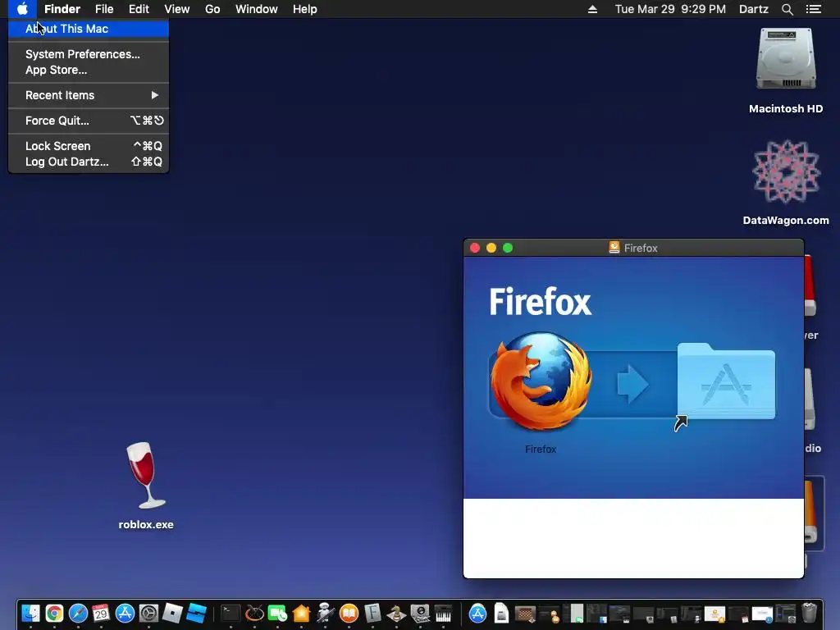The width and height of the screenshot is (840, 630).
Task: Open the second App Store icon near Dock's right
Action: coord(477,613)
